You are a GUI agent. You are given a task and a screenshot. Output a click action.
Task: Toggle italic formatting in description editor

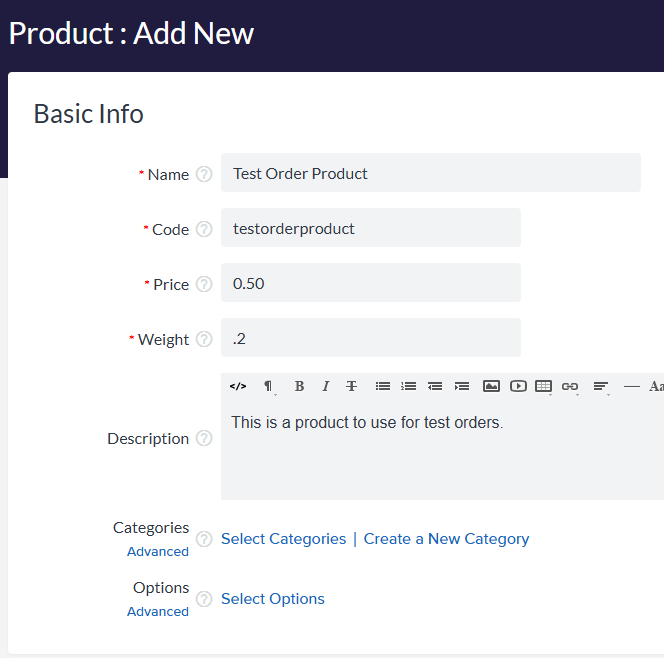coord(326,386)
